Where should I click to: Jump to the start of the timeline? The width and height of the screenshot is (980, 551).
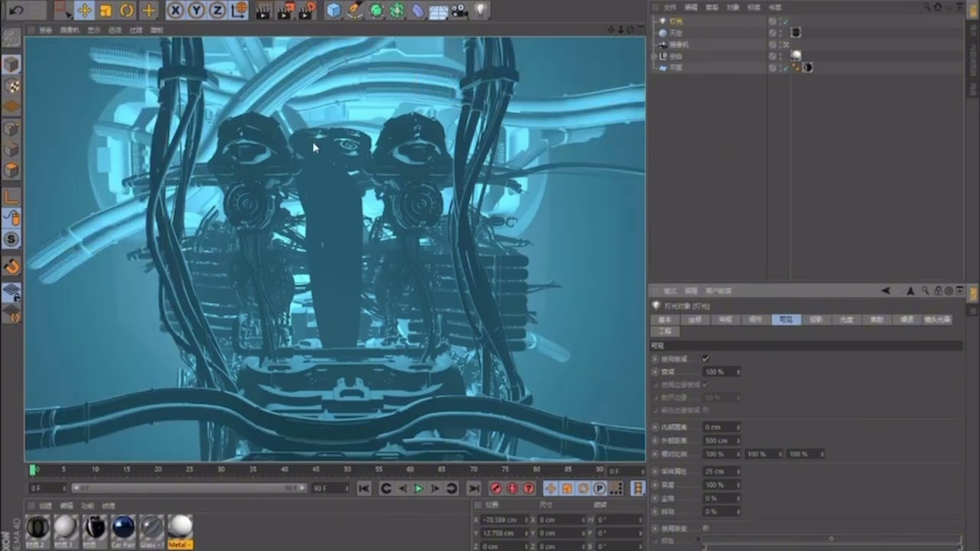click(x=364, y=488)
